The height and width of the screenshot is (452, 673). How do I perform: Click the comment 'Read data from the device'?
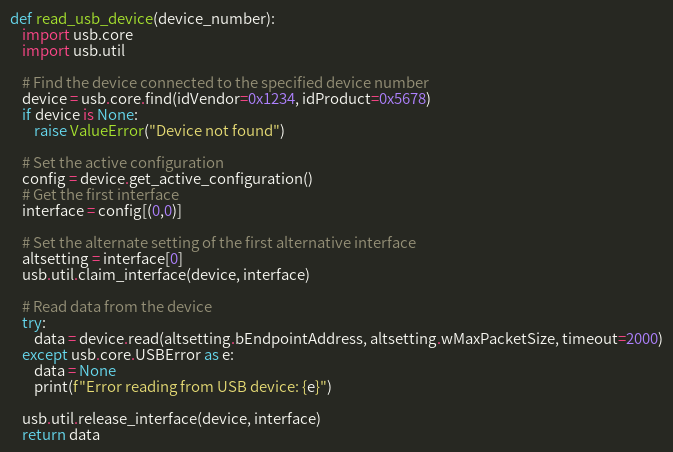click(117, 307)
